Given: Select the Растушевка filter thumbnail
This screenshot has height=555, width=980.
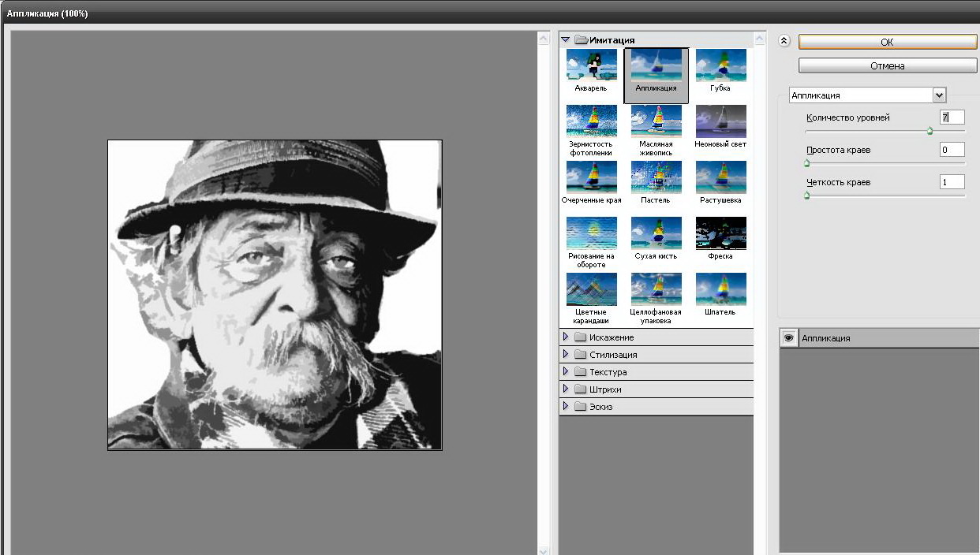Looking at the screenshot, I should [x=720, y=177].
